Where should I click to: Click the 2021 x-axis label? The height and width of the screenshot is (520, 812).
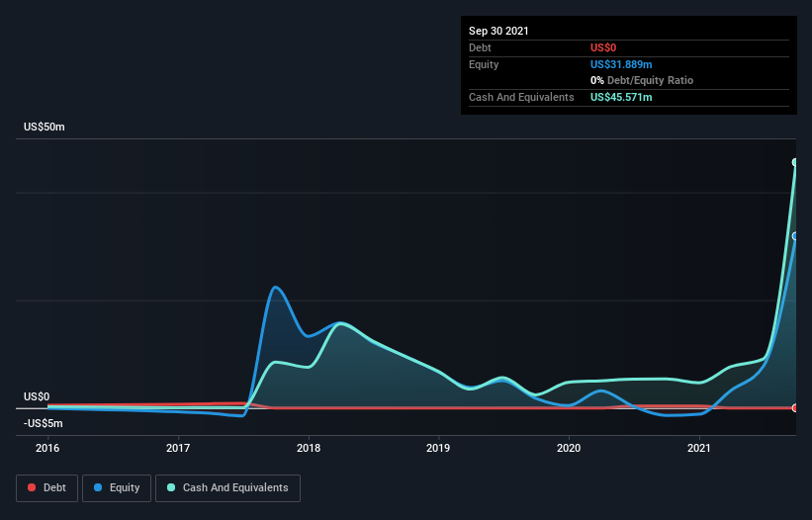click(x=699, y=448)
